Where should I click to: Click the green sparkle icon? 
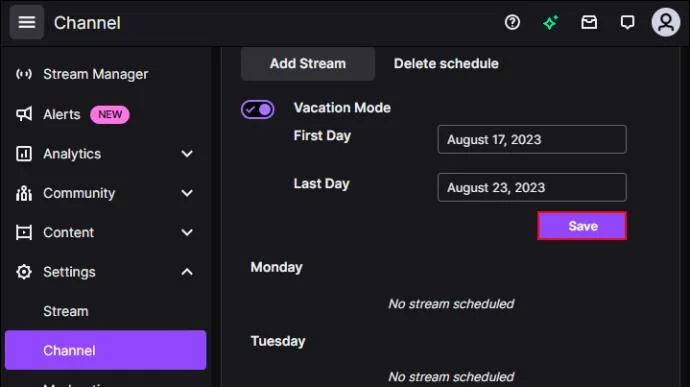551,22
